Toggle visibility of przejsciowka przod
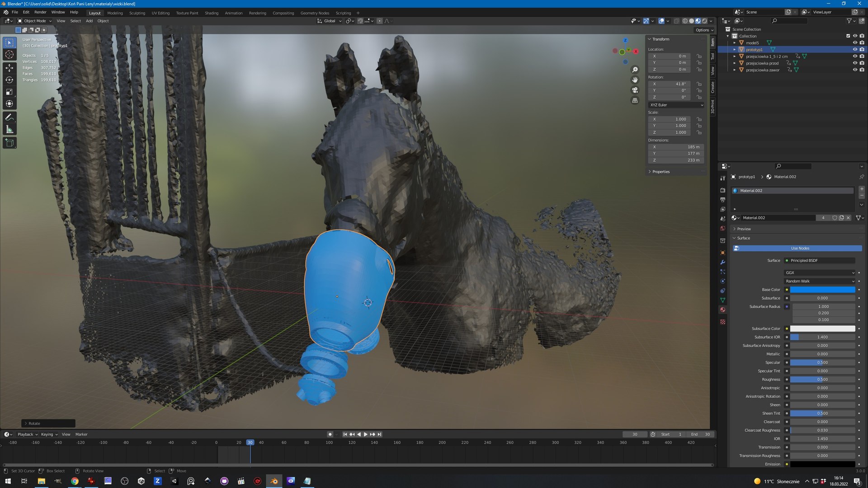Image resolution: width=868 pixels, height=488 pixels. tap(854, 63)
